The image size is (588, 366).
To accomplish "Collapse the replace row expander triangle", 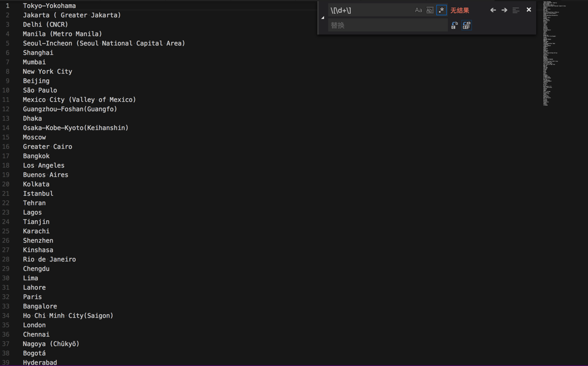I will click(x=322, y=18).
